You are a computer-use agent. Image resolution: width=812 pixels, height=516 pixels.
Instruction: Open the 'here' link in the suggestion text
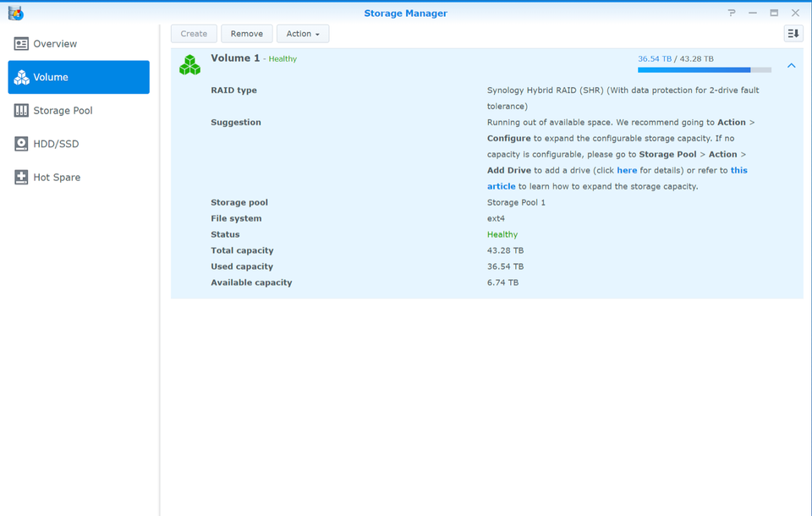click(627, 169)
